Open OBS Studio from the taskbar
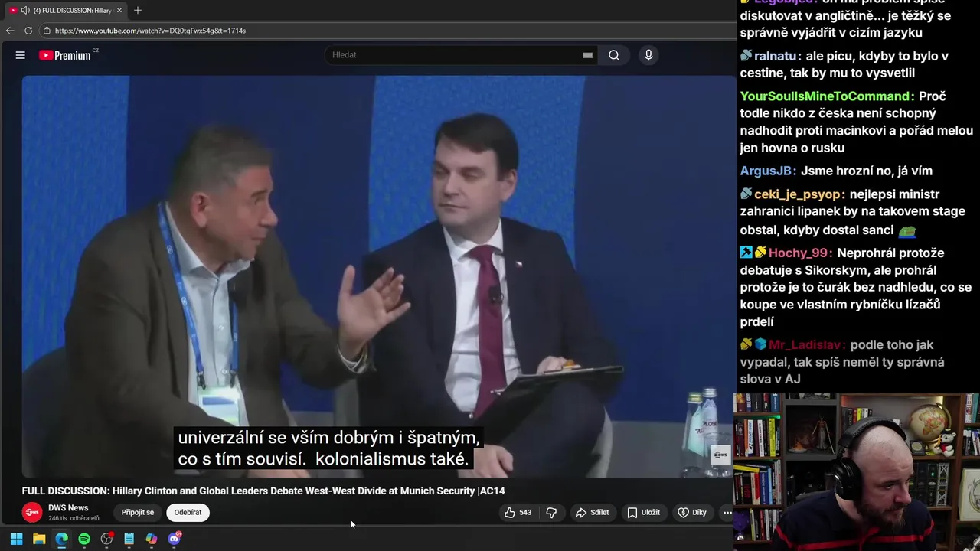This screenshot has height=551, width=980. 106,539
